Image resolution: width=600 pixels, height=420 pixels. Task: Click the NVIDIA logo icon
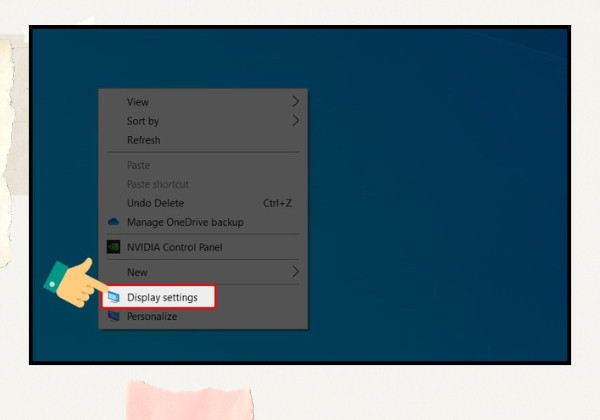pyautogui.click(x=113, y=247)
